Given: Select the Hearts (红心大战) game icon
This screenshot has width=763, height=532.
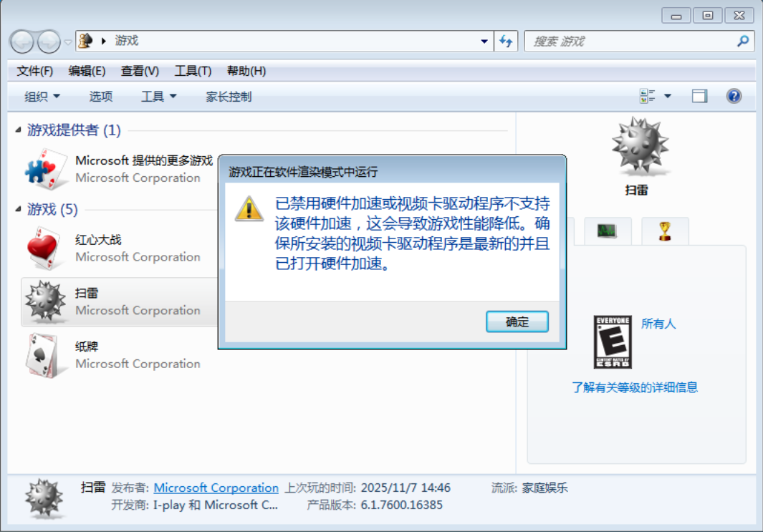Looking at the screenshot, I should point(44,248).
